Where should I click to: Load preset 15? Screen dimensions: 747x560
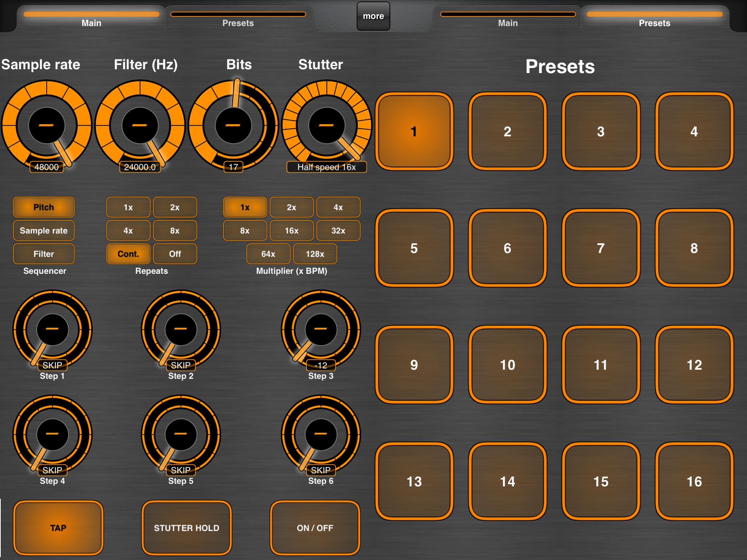pyautogui.click(x=601, y=481)
